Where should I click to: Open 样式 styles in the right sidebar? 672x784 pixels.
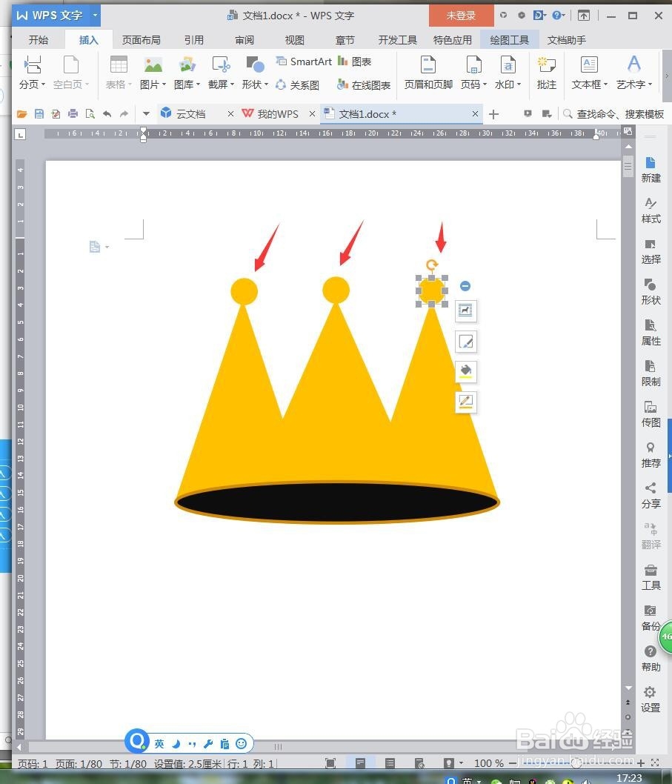click(x=651, y=210)
